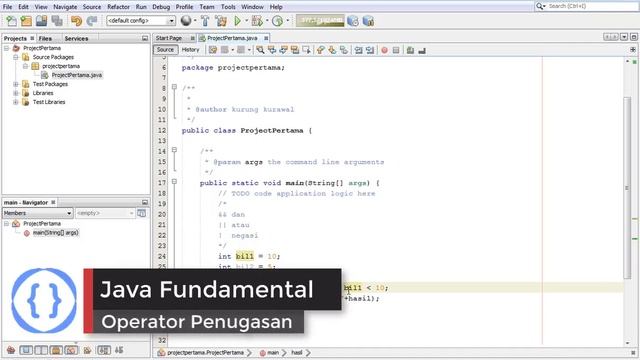Collapse the main method code fold
Image resolution: width=640 pixels, height=360 pixels.
click(174, 182)
